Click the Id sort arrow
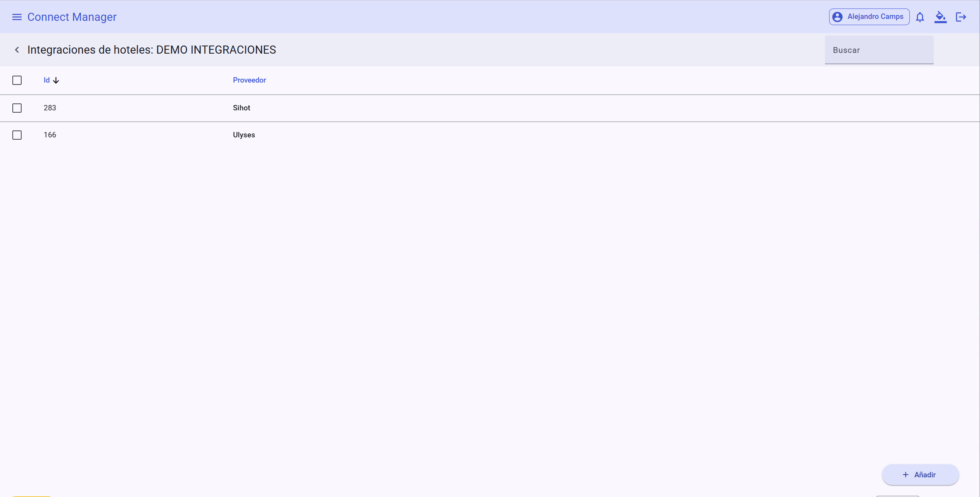The height and width of the screenshot is (497, 980). coord(56,80)
